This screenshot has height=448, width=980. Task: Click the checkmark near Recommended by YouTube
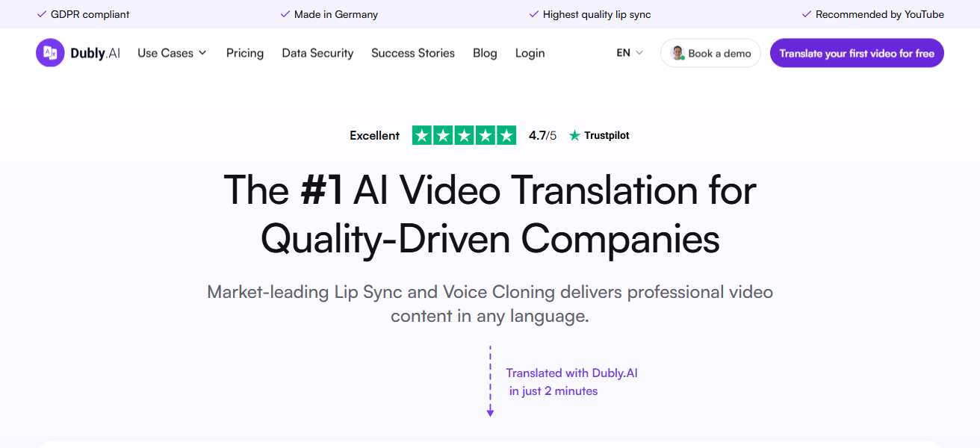click(807, 13)
